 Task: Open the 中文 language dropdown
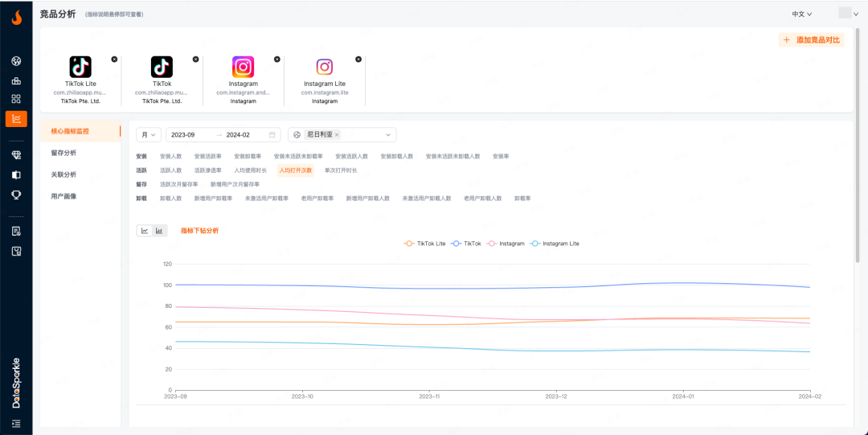pyautogui.click(x=801, y=14)
